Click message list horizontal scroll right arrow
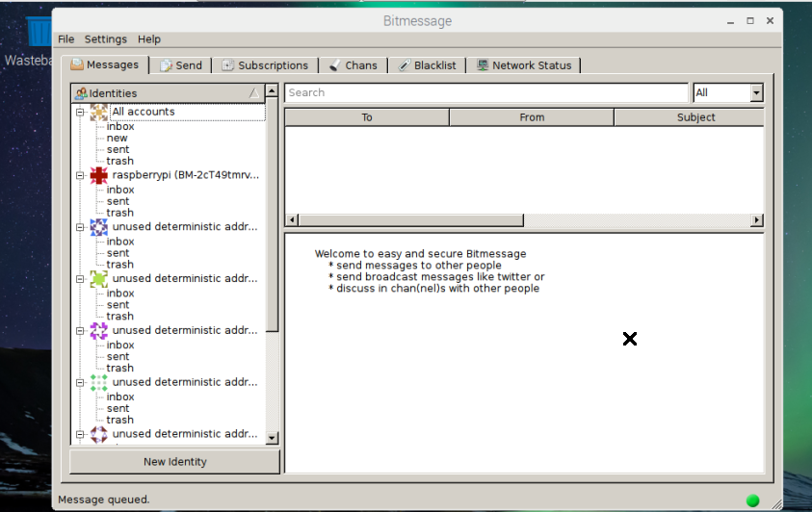 click(756, 220)
